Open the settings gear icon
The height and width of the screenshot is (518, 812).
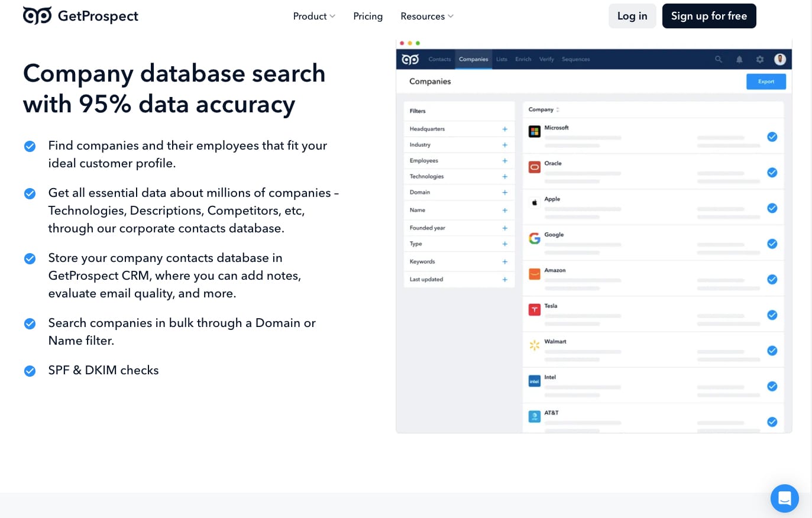[x=760, y=59]
